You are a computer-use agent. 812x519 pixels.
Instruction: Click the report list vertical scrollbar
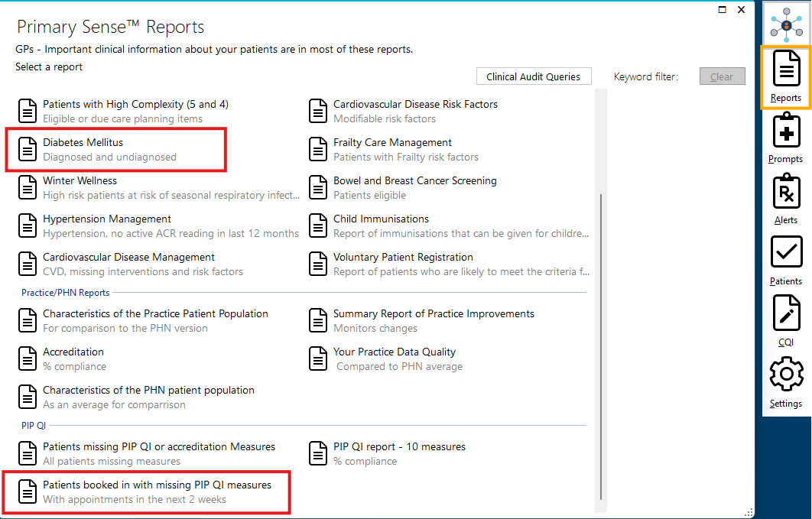pos(601,347)
